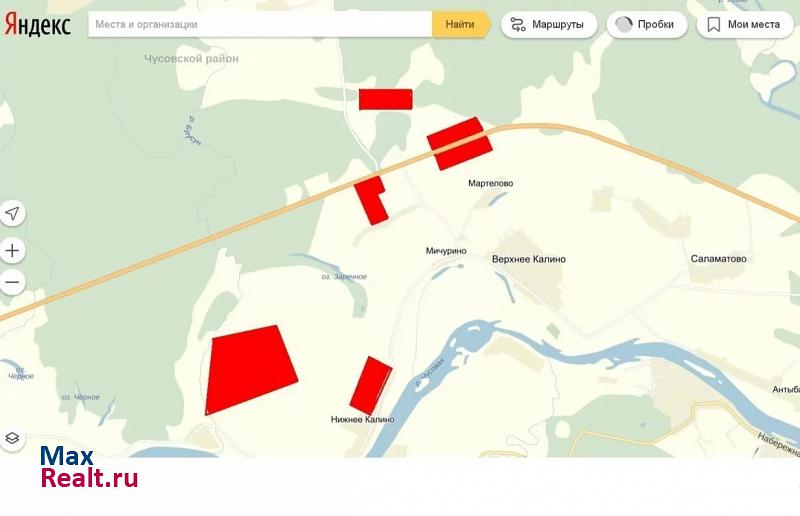
Task: Click the Верхнее Калино map label
Action: (x=528, y=259)
